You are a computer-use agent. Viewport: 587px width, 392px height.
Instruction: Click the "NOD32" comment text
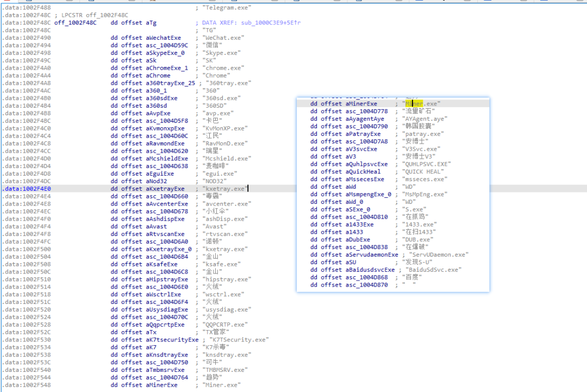tap(215, 181)
